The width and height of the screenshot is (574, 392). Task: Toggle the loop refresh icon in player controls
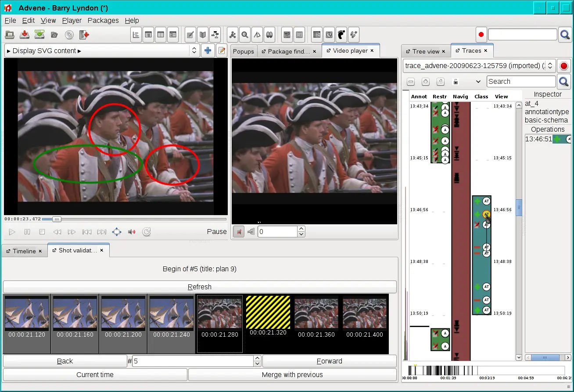147,232
